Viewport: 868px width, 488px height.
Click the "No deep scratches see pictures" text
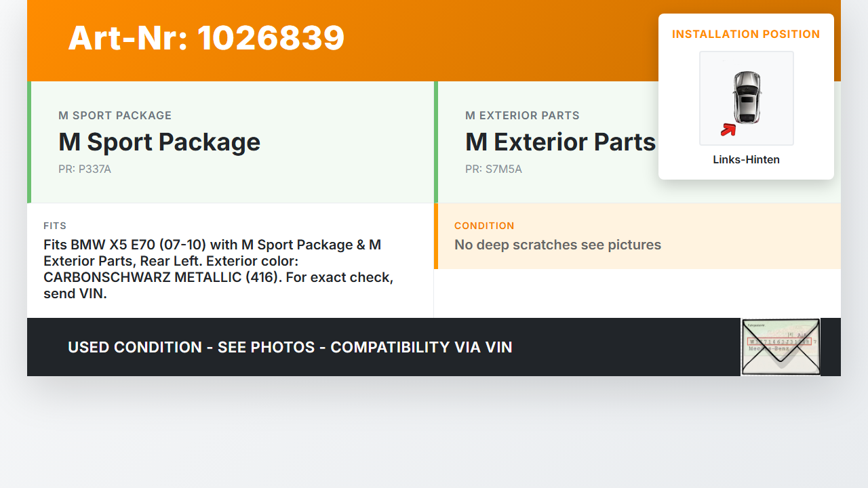pos(557,245)
